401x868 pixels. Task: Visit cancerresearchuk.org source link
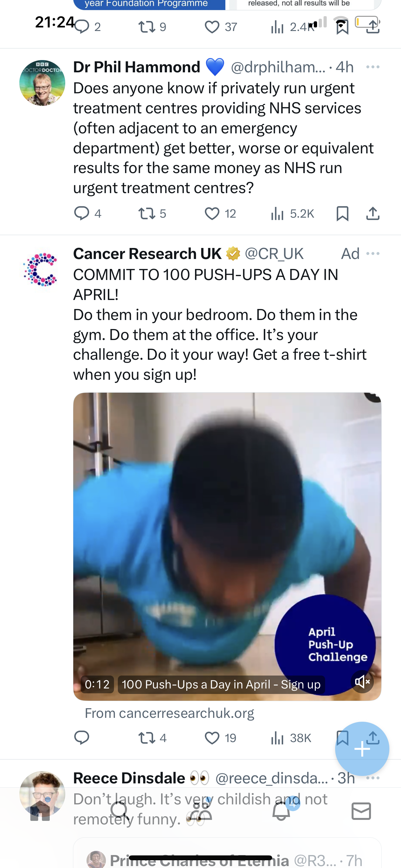(x=170, y=713)
